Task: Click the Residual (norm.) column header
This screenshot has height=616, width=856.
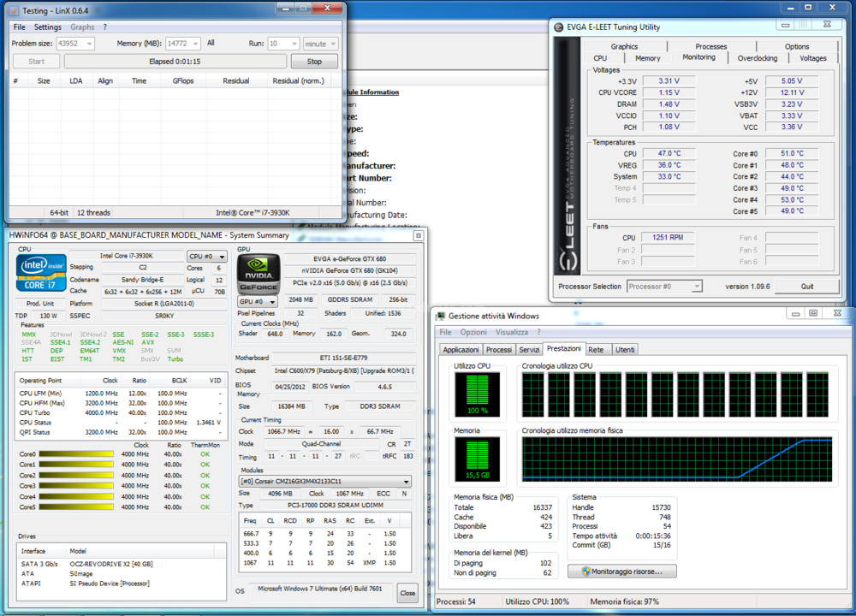Action: (298, 80)
